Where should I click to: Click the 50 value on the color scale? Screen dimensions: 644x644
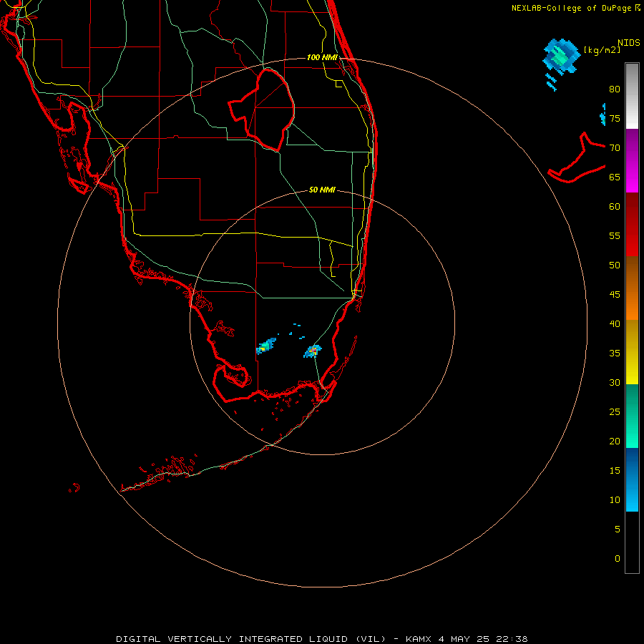click(x=615, y=265)
